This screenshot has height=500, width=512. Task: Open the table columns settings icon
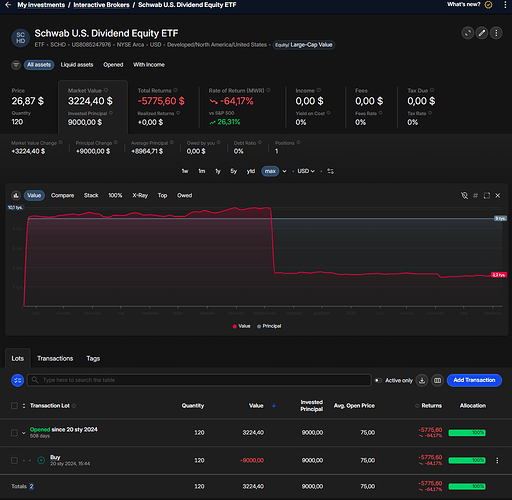tap(437, 380)
